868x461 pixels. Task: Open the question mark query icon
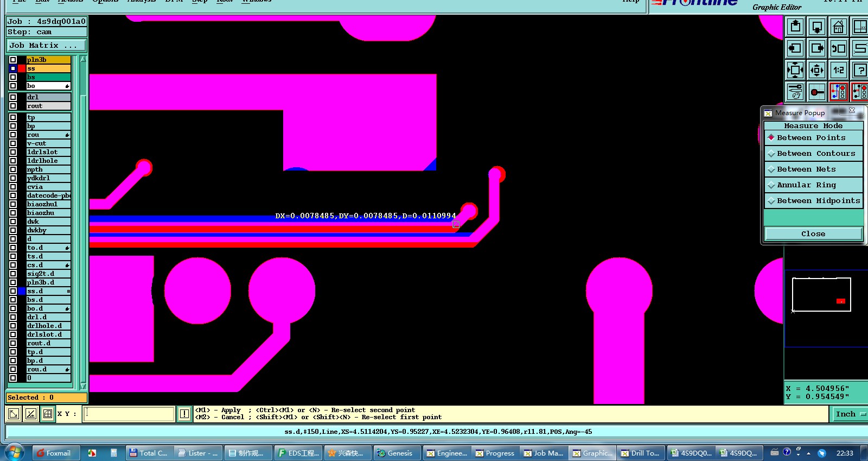[860, 70]
